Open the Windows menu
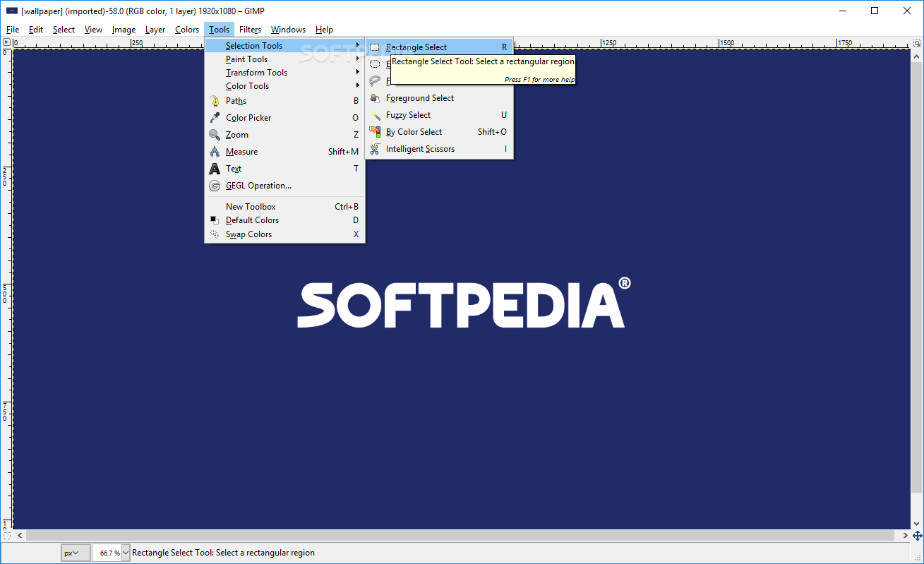This screenshot has height=564, width=924. pos(288,30)
